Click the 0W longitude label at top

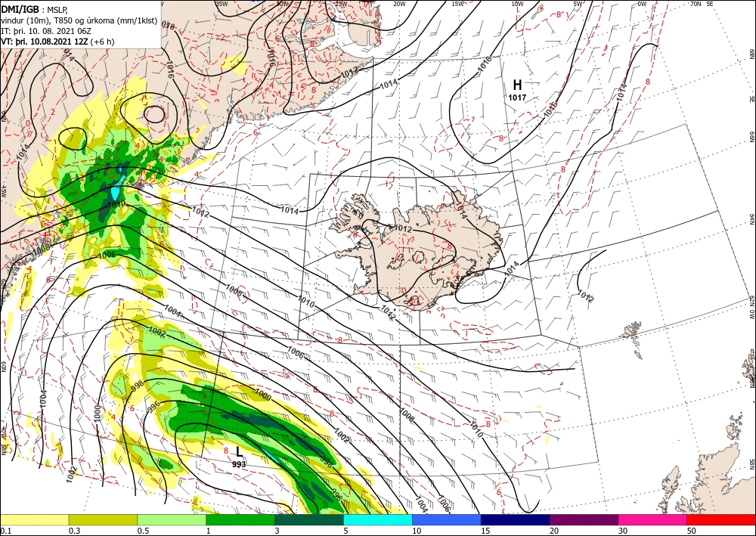[642, 4]
